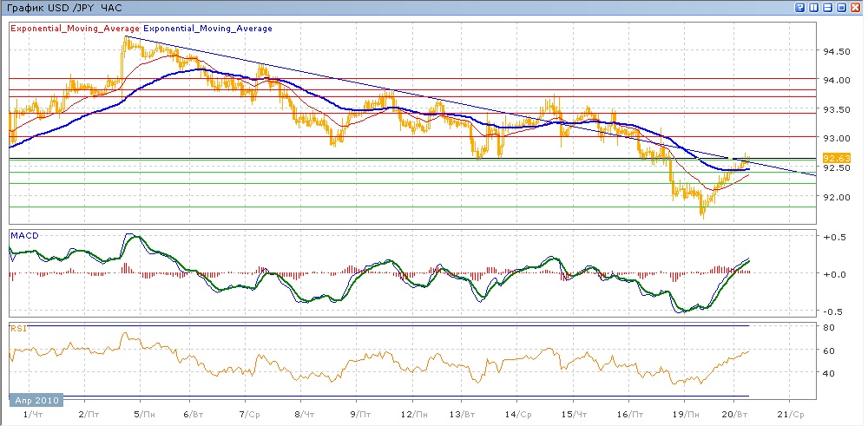Select the 1/Чт date on time axis
The height and width of the screenshot is (426, 868).
point(31,415)
